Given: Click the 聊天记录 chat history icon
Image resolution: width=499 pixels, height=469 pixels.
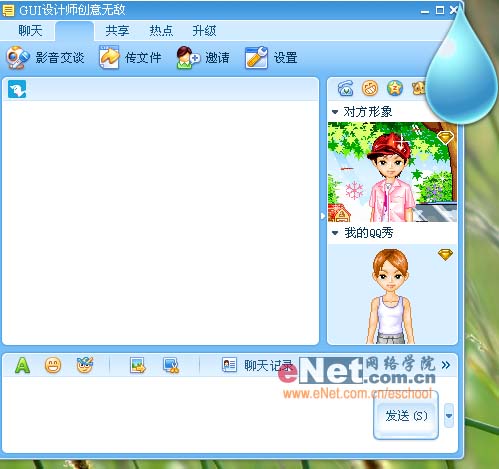Looking at the screenshot, I should (229, 365).
